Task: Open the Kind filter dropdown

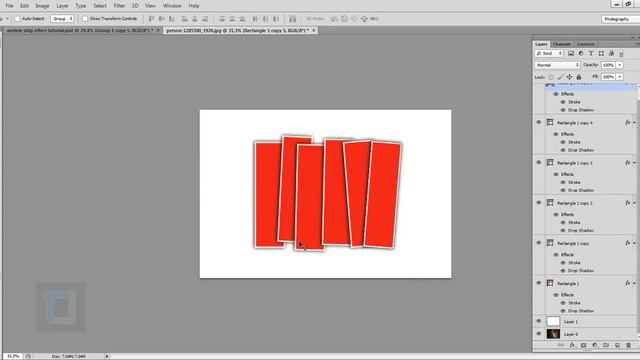Action: (x=549, y=53)
